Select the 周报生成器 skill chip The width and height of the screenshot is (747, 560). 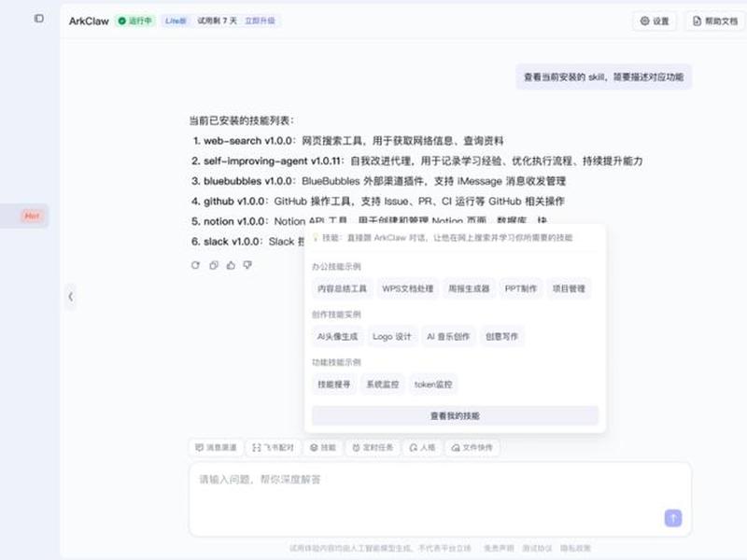pyautogui.click(x=469, y=288)
